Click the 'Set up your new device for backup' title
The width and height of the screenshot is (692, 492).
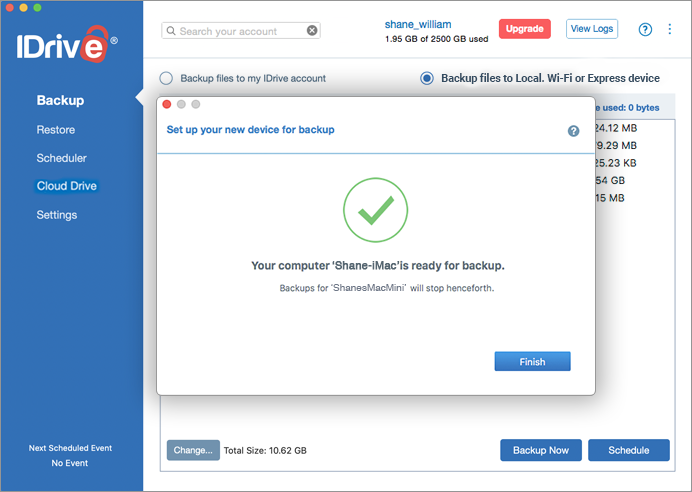click(x=250, y=130)
